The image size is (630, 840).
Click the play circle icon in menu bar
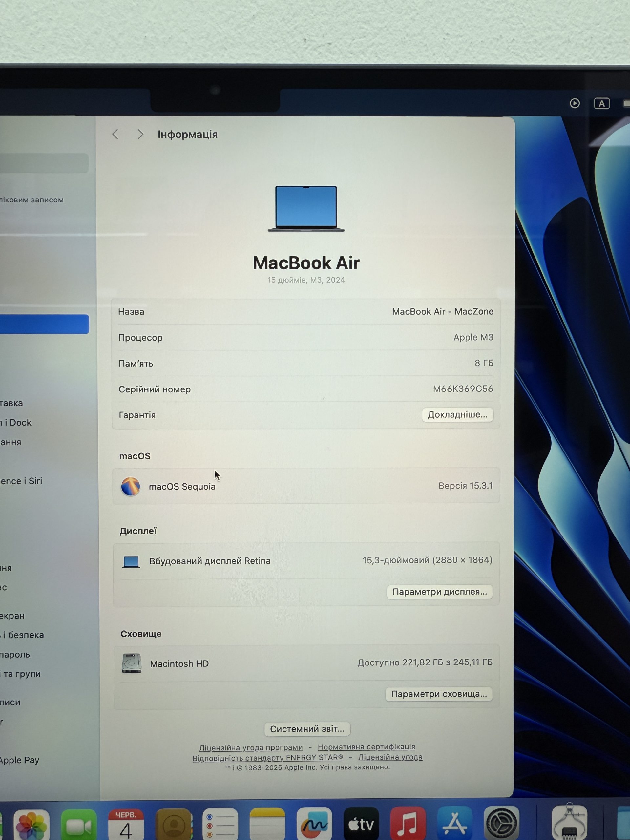(575, 103)
